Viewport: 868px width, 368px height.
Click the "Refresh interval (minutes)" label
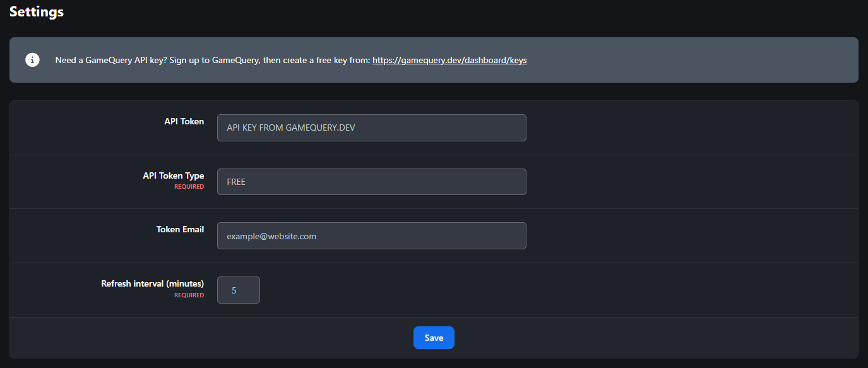[x=153, y=283]
